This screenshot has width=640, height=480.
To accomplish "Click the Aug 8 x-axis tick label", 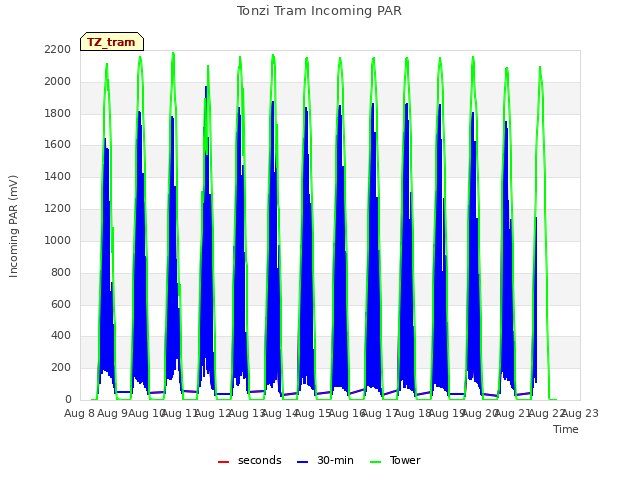I will [x=79, y=413].
